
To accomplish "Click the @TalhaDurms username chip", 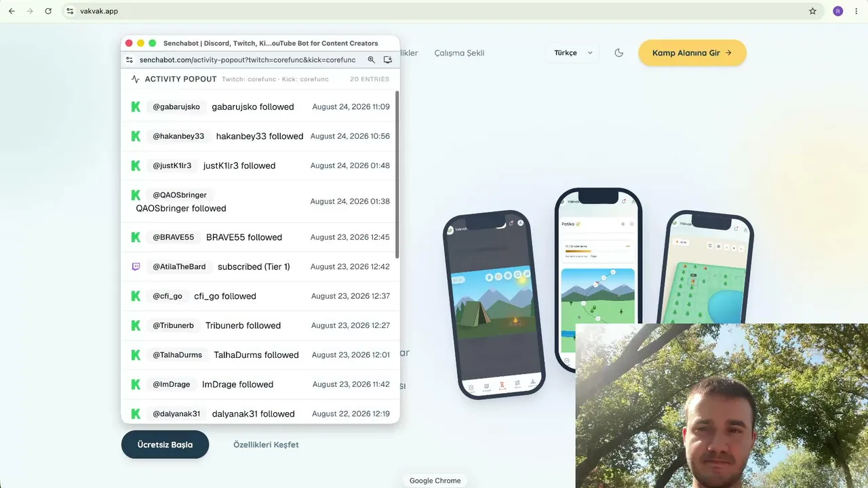I will [x=177, y=355].
